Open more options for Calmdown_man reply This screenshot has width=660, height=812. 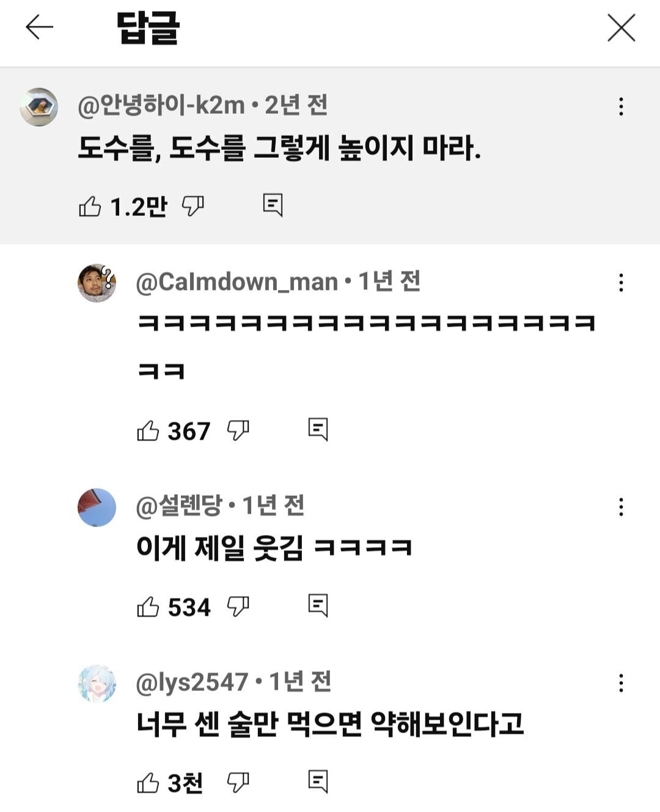pos(621,282)
